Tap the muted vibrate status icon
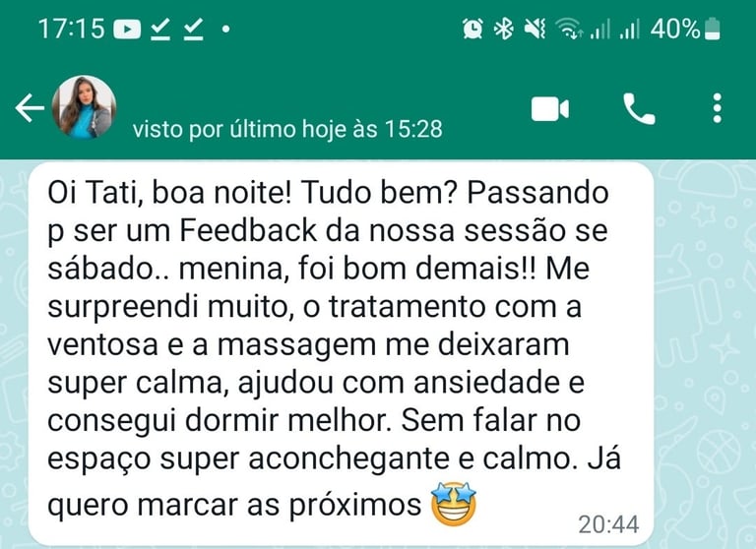Image resolution: width=756 pixels, height=549 pixels. [x=535, y=29]
